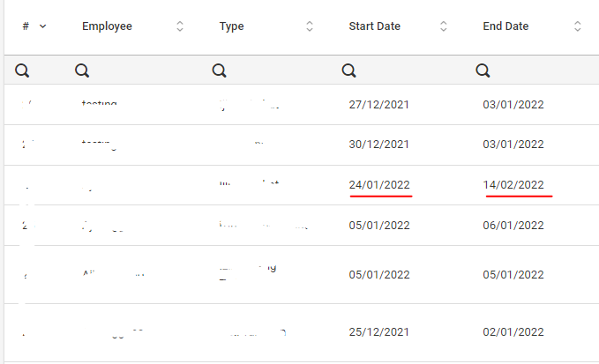Click the search icon under # column

24,71
